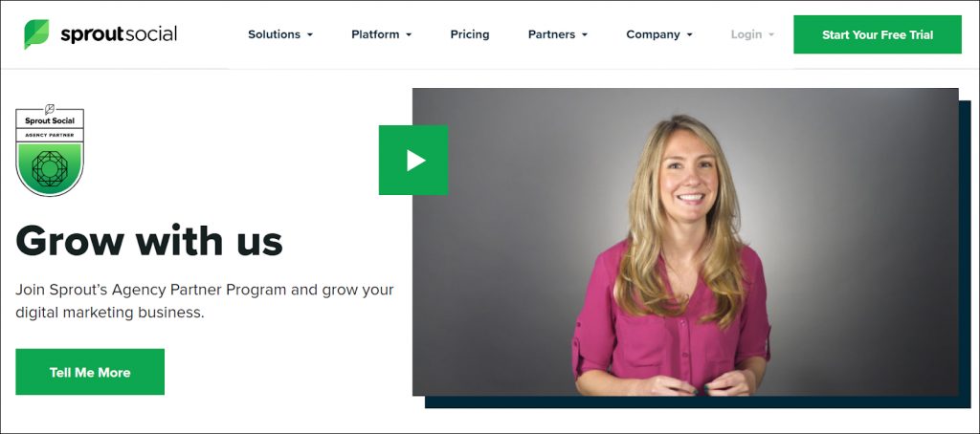Expand the Partners dropdown arrow
980x434 pixels.
[585, 35]
